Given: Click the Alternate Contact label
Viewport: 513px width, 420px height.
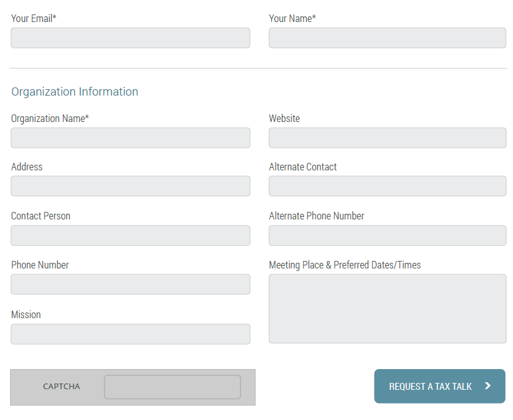Looking at the screenshot, I should tap(303, 167).
